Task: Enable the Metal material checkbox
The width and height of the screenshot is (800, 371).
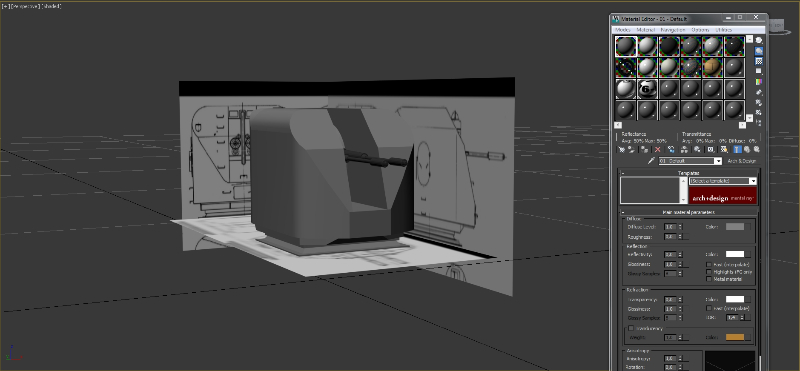Action: coord(709,279)
